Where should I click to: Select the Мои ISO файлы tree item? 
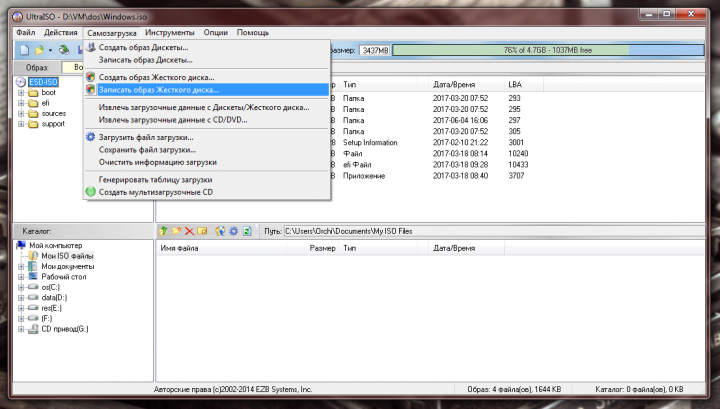tap(67, 256)
